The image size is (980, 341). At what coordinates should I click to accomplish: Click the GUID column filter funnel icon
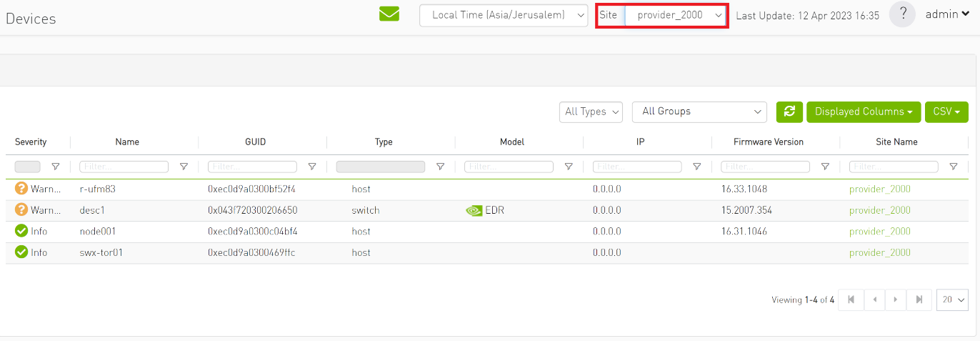coord(312,167)
